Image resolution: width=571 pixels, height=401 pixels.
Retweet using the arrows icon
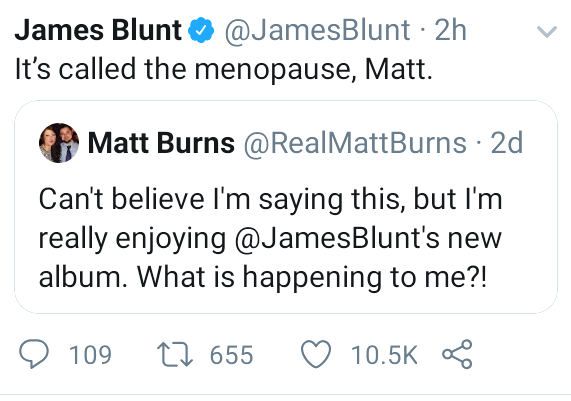pos(175,354)
